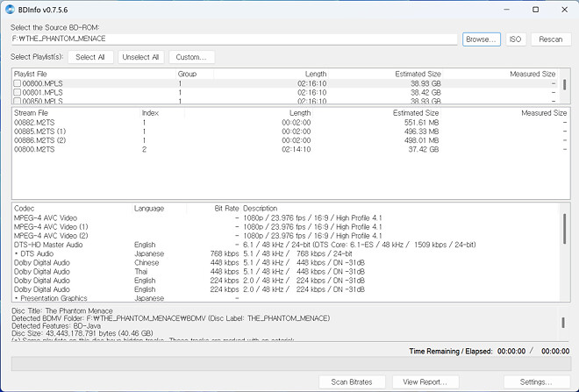Tick the 00801.MPLS playlist checkbox
579x392 pixels.
tap(18, 92)
